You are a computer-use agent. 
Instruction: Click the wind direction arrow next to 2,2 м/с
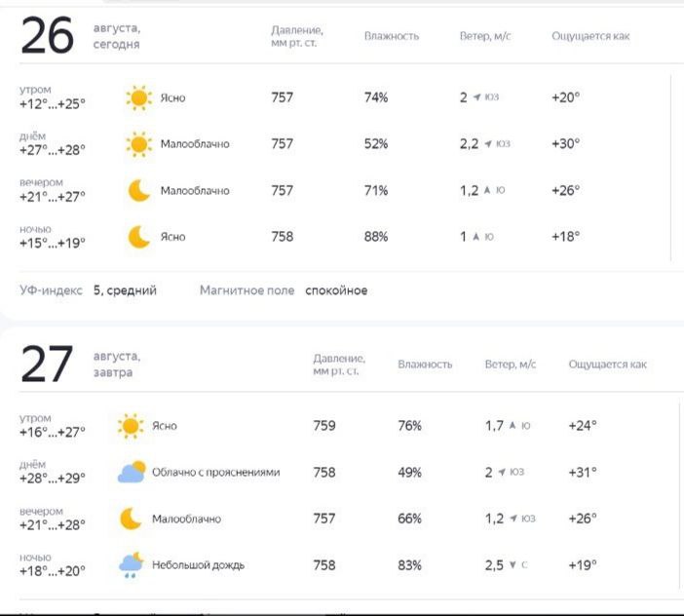[488, 144]
